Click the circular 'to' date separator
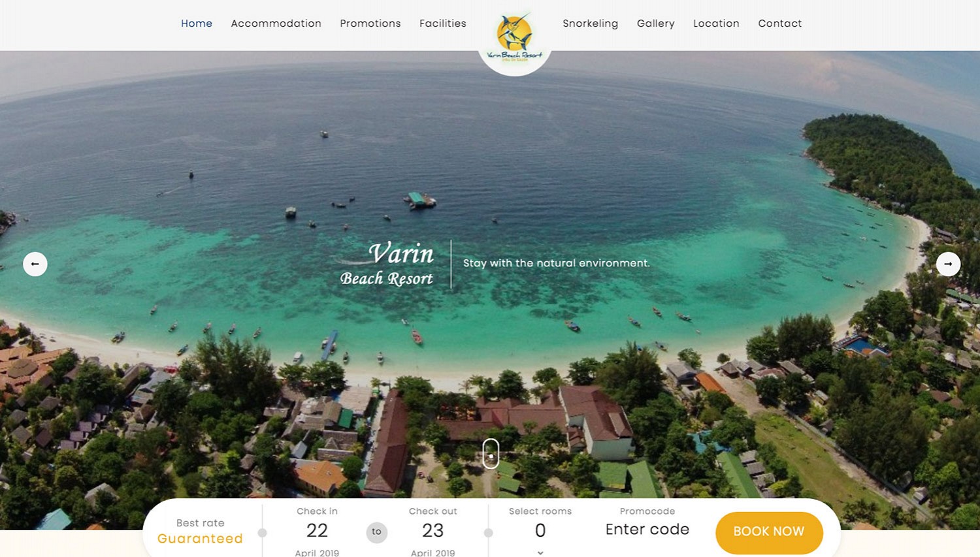The height and width of the screenshot is (557, 980). (376, 532)
